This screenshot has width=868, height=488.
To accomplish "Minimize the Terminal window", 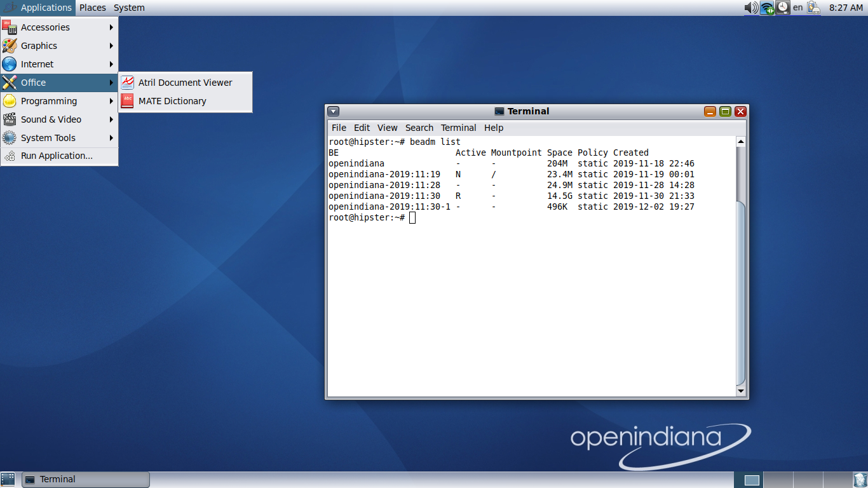I will point(710,111).
